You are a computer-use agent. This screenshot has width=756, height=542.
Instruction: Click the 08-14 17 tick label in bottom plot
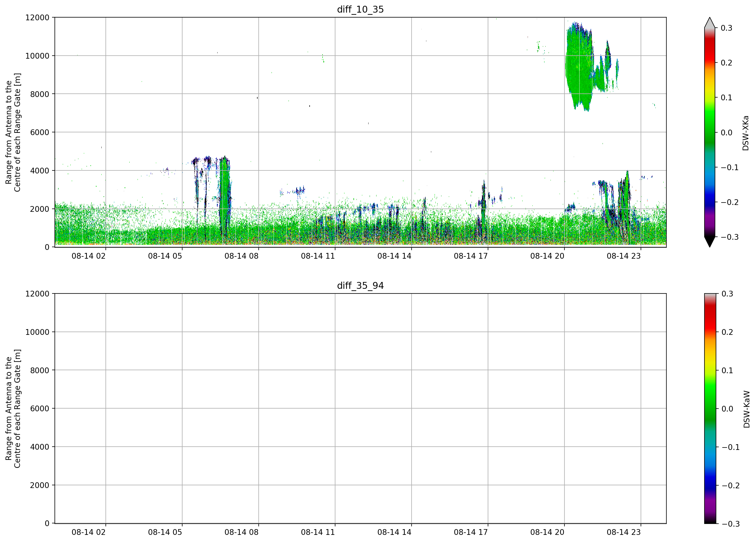click(x=471, y=532)
